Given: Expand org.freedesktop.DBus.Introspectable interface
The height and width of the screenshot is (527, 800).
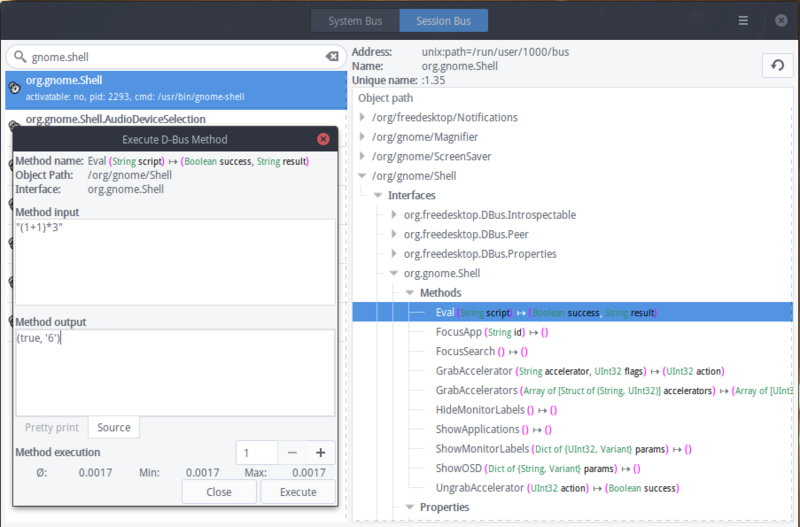Looking at the screenshot, I should (x=394, y=215).
